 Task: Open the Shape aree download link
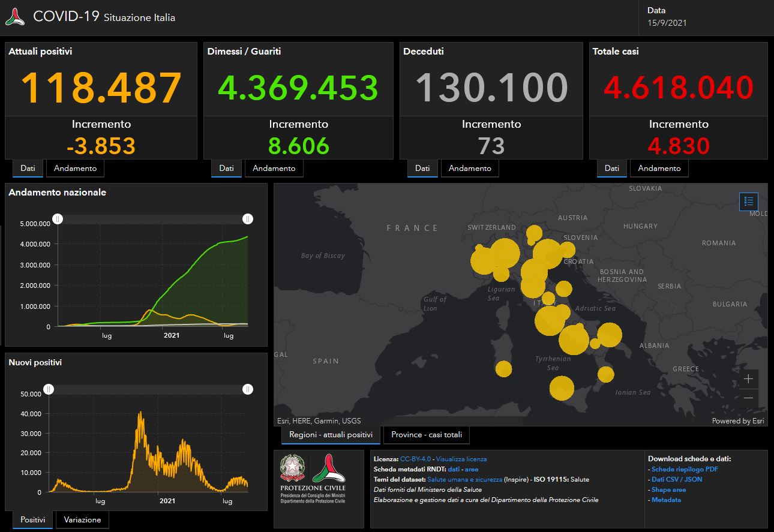tap(668, 489)
